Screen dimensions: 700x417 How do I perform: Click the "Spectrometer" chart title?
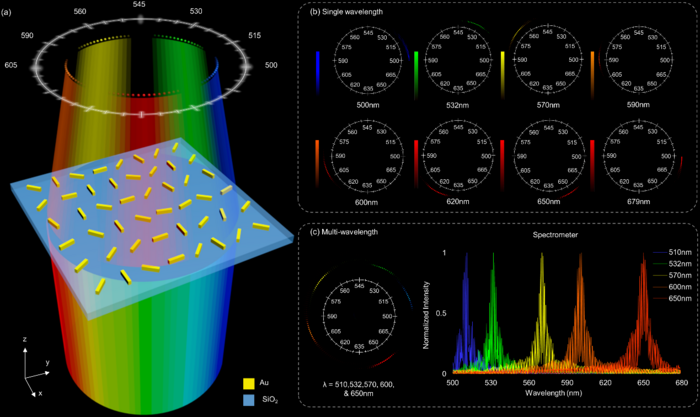(x=565, y=238)
